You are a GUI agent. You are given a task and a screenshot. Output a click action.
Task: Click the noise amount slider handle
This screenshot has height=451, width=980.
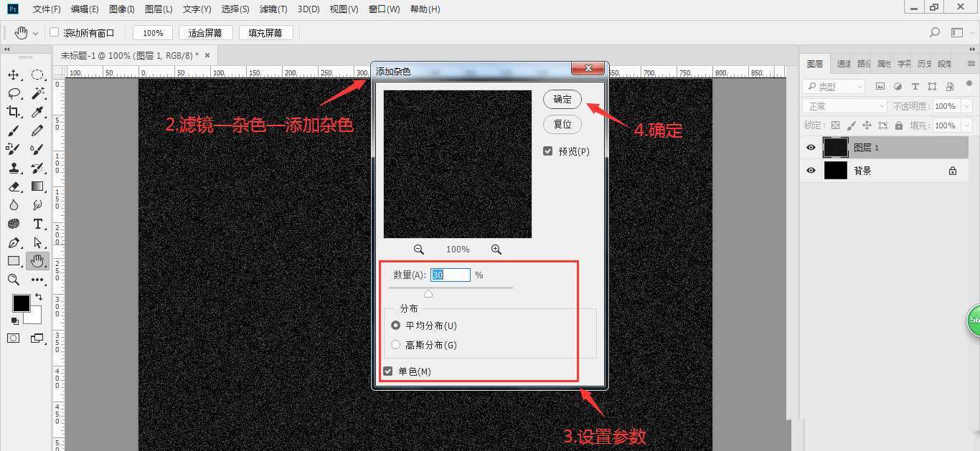pyautogui.click(x=428, y=293)
